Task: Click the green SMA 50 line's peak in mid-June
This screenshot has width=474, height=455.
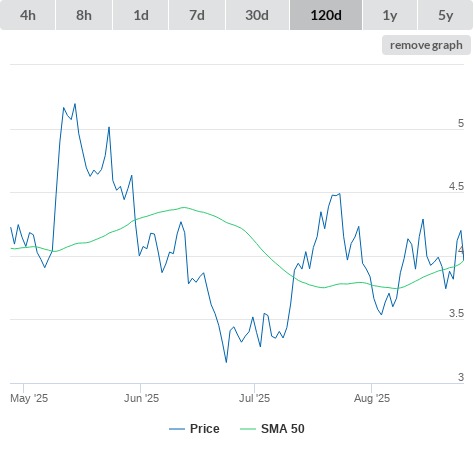Action: point(184,207)
